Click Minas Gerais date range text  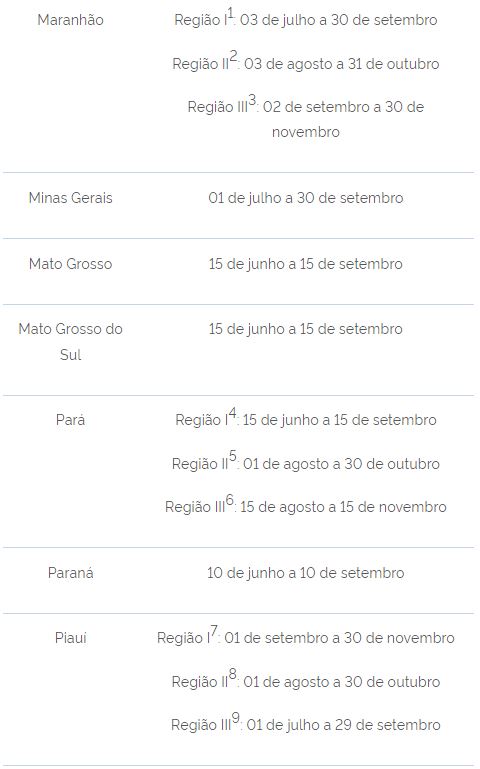pyautogui.click(x=305, y=198)
